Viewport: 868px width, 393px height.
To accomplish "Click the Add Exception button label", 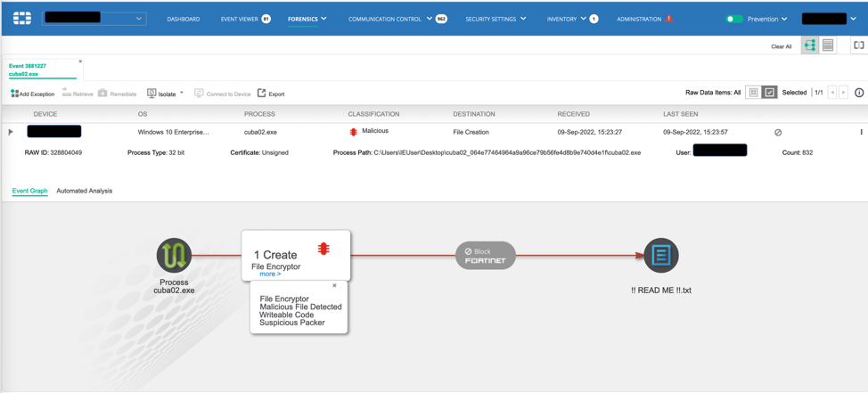I will click(x=37, y=94).
